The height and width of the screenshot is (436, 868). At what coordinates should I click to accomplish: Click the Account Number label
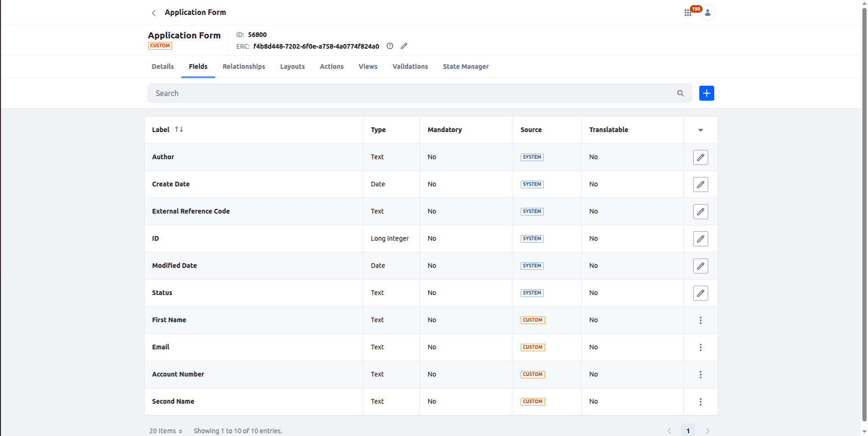(x=178, y=374)
